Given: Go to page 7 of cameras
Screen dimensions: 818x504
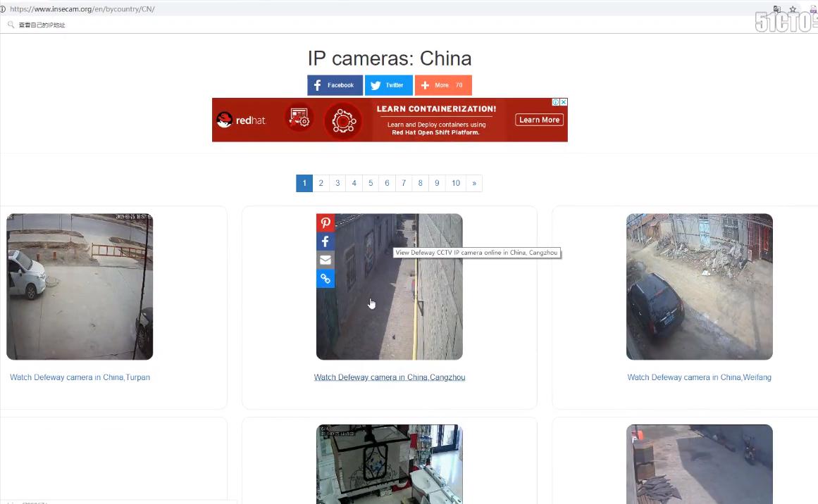Looking at the screenshot, I should click(x=404, y=183).
